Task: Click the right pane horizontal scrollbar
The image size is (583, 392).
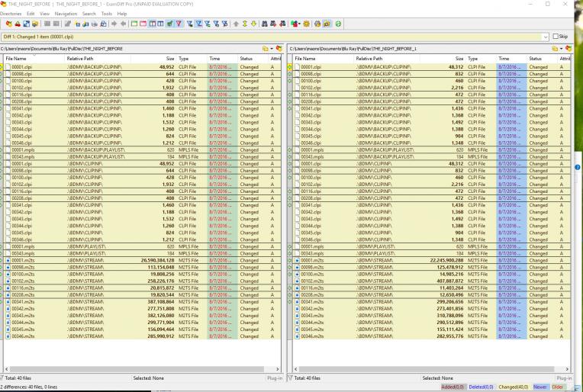Action: 427,369
